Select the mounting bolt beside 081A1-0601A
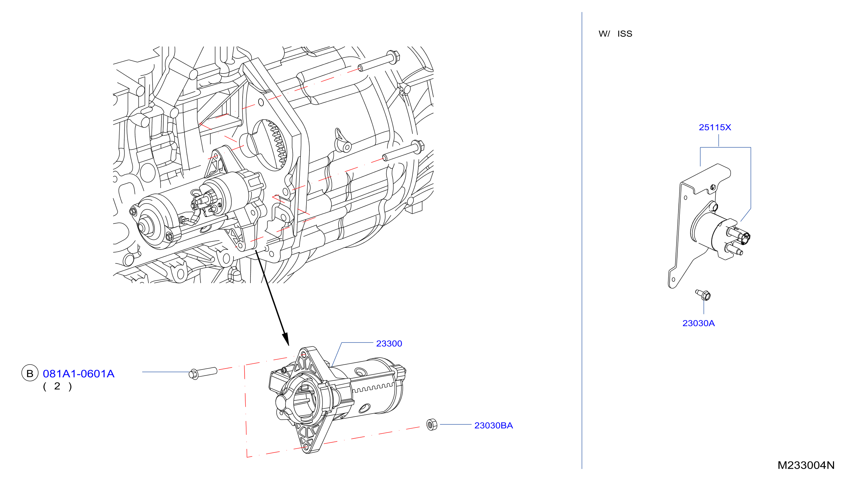 [x=203, y=373]
